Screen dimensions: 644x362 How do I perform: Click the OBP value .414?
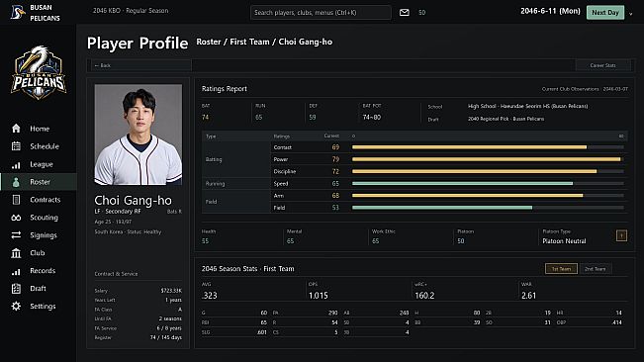click(x=616, y=322)
